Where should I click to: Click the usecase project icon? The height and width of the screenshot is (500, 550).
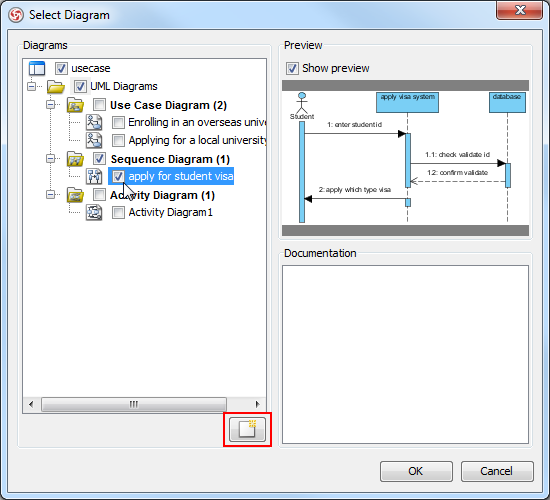pyautogui.click(x=37, y=68)
